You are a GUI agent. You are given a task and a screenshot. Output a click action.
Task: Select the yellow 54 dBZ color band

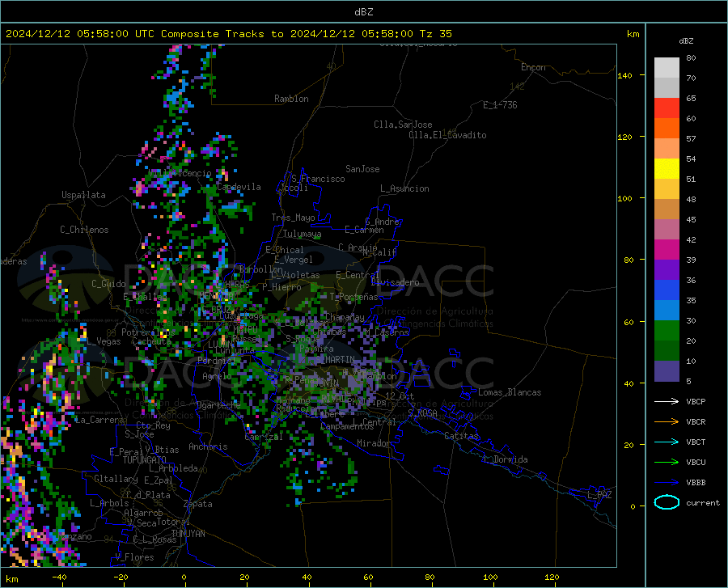pyautogui.click(x=667, y=168)
